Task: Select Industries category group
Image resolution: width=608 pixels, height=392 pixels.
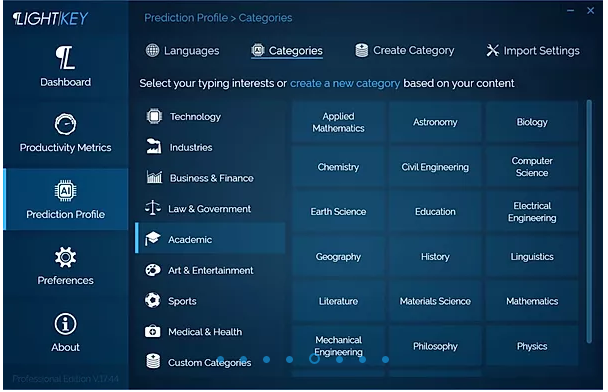Action: (210, 147)
